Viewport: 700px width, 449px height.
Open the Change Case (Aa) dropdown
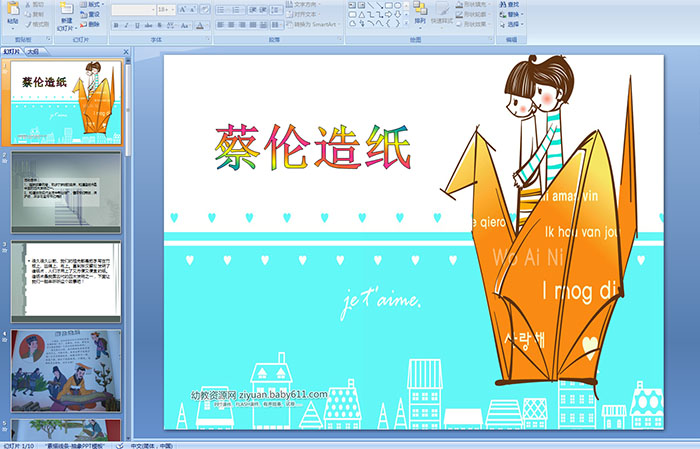pos(185,25)
